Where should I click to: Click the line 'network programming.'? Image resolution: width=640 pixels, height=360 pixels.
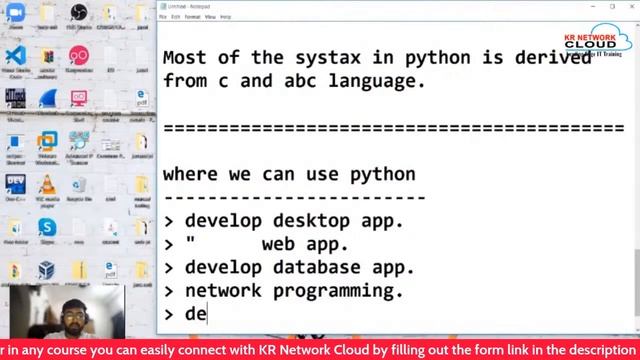294,291
